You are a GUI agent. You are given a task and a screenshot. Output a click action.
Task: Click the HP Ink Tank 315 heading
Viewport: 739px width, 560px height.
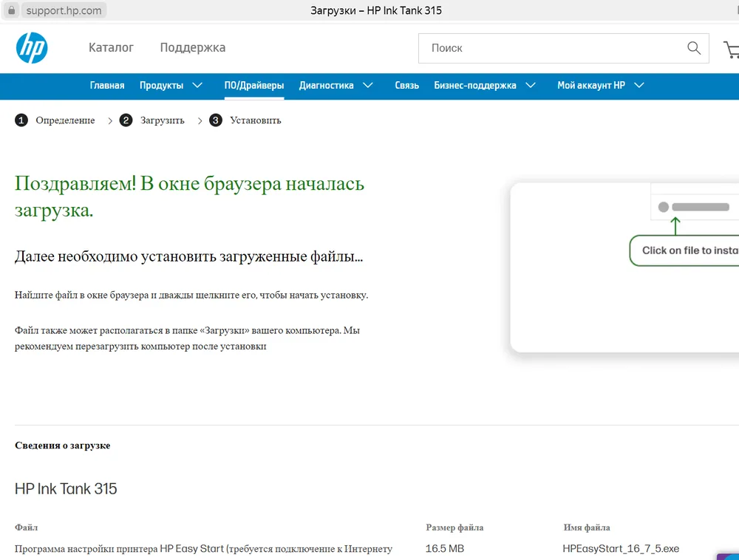click(66, 489)
